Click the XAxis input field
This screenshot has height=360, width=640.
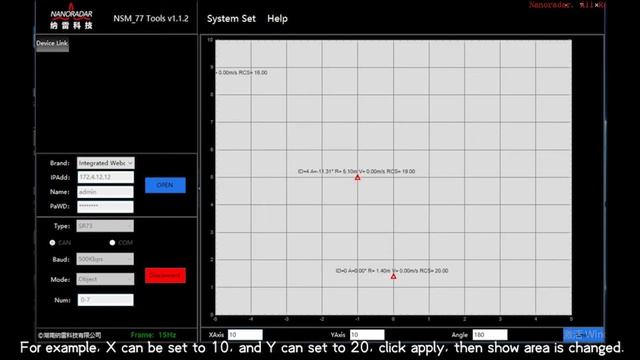click(245, 335)
